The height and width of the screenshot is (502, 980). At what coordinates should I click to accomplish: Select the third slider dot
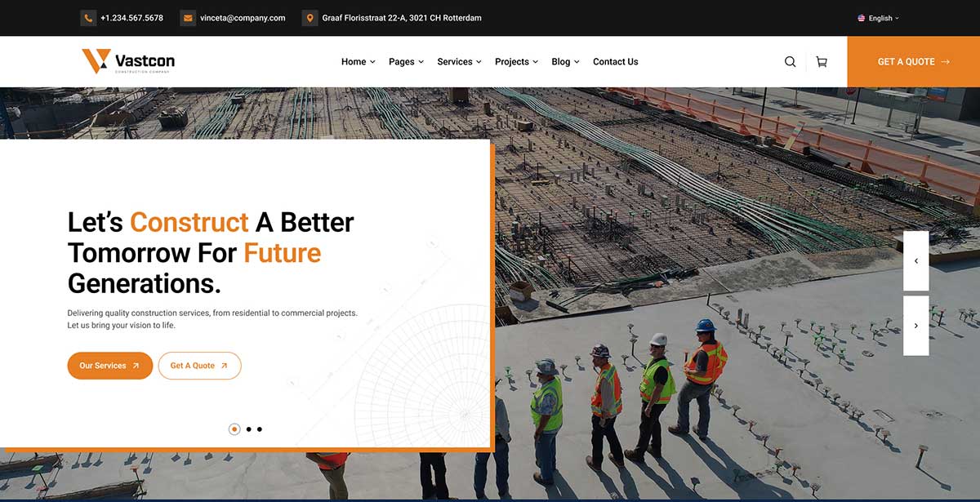260,429
